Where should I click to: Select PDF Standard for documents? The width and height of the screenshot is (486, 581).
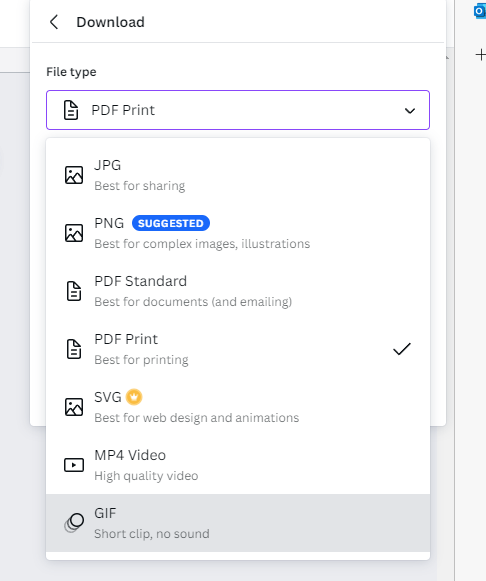coord(238,291)
